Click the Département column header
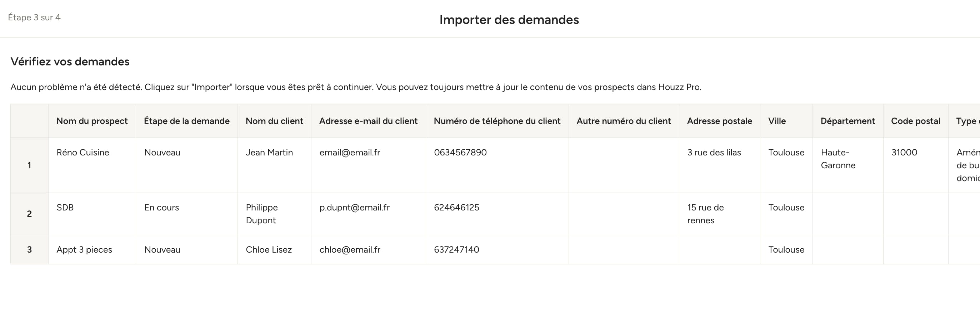The image size is (980, 313). [x=848, y=121]
